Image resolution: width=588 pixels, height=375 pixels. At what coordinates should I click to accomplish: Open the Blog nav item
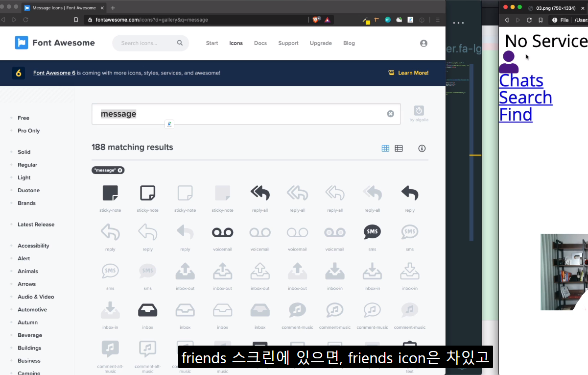pos(349,43)
